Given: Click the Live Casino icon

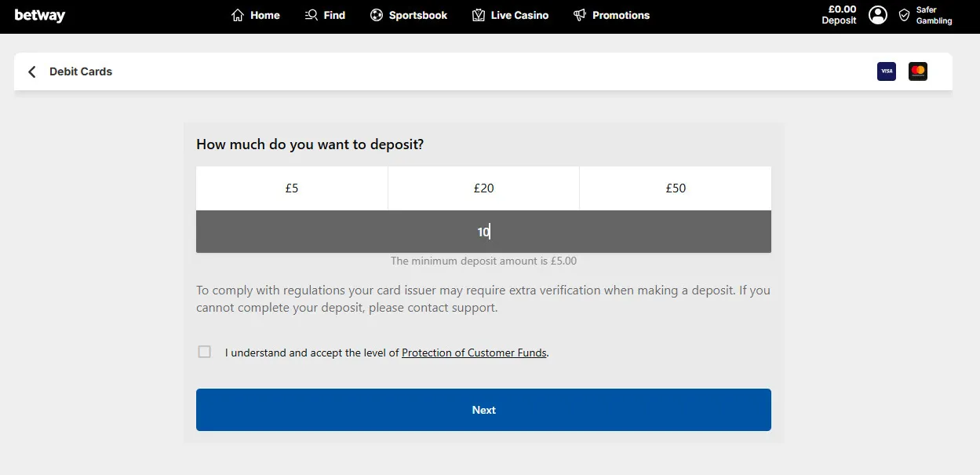Looking at the screenshot, I should 476,14.
